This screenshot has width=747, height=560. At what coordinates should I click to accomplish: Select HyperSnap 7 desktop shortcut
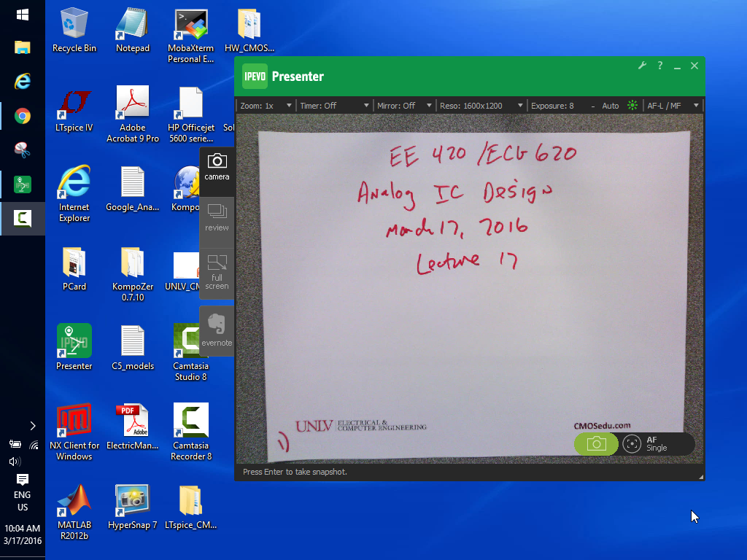[x=133, y=507]
